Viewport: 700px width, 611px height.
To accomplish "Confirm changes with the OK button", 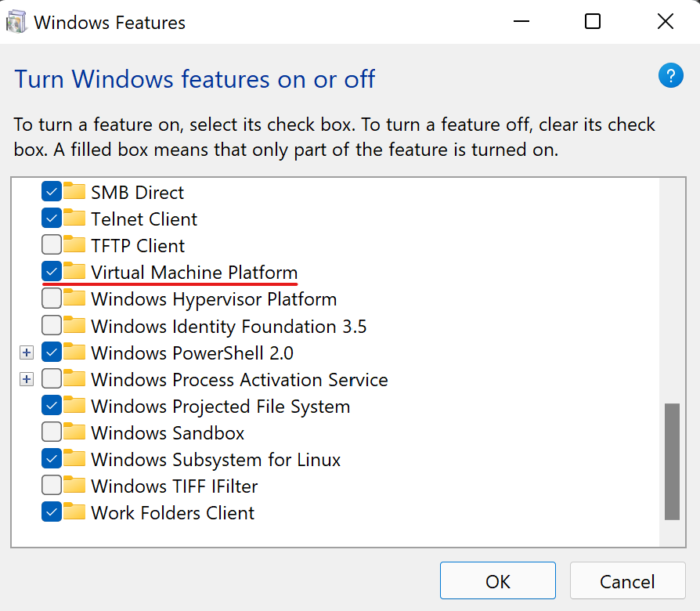I will tap(498, 580).
